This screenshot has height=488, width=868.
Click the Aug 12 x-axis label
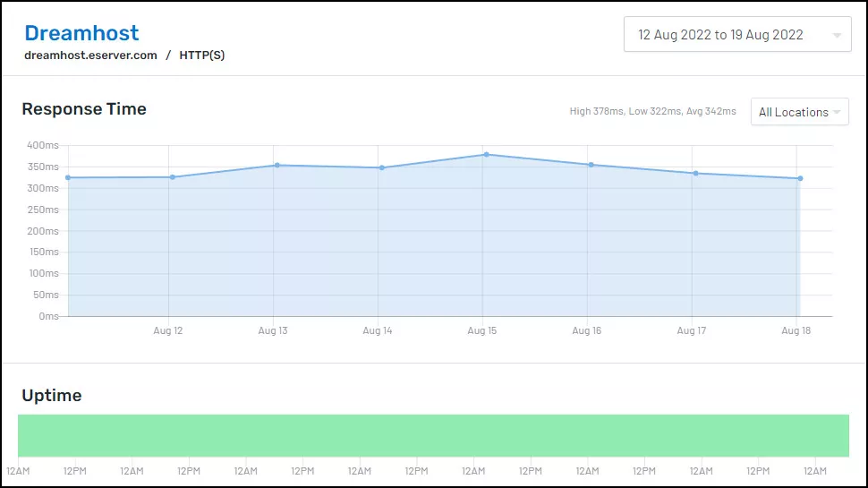(167, 330)
